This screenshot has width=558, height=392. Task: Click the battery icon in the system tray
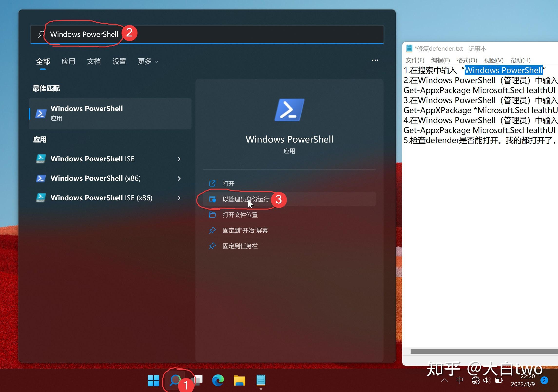click(499, 380)
